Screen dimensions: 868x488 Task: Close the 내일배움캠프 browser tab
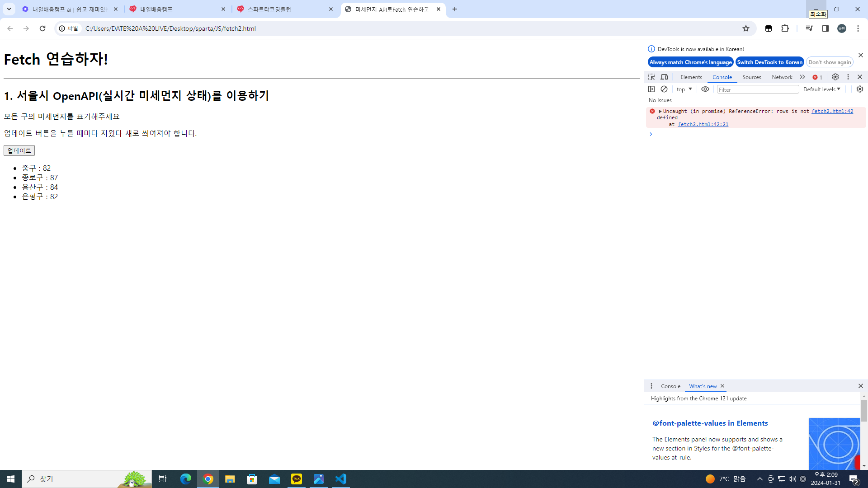point(223,9)
